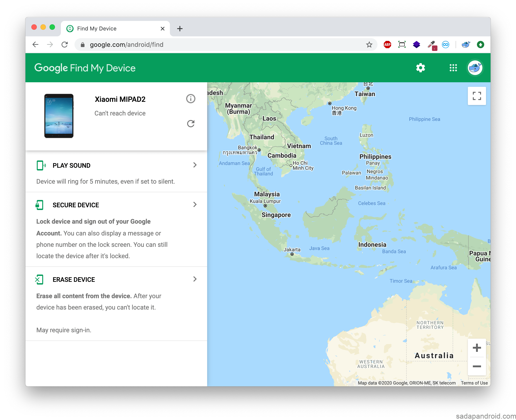Click the Xiaomi MIPAD2 device thumbnail

coord(59,116)
